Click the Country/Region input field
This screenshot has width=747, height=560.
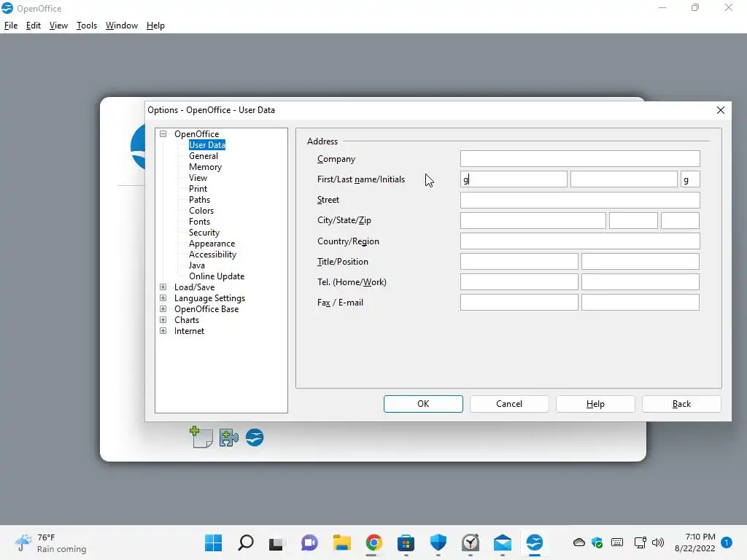click(x=580, y=241)
